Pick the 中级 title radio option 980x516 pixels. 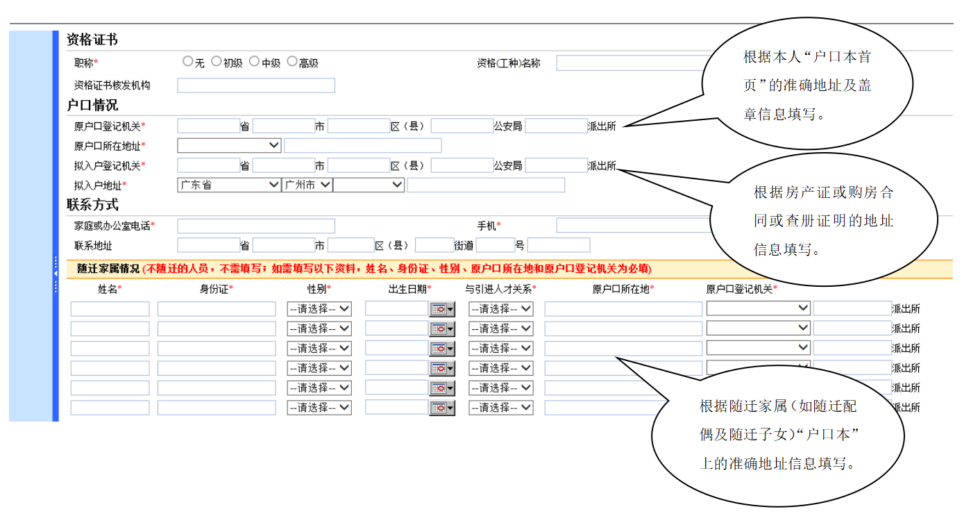tap(254, 61)
